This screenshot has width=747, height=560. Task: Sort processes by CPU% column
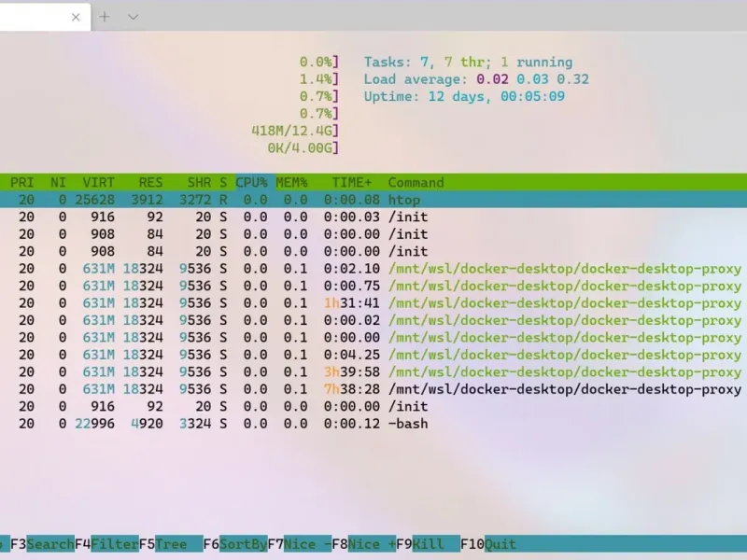[x=251, y=182]
